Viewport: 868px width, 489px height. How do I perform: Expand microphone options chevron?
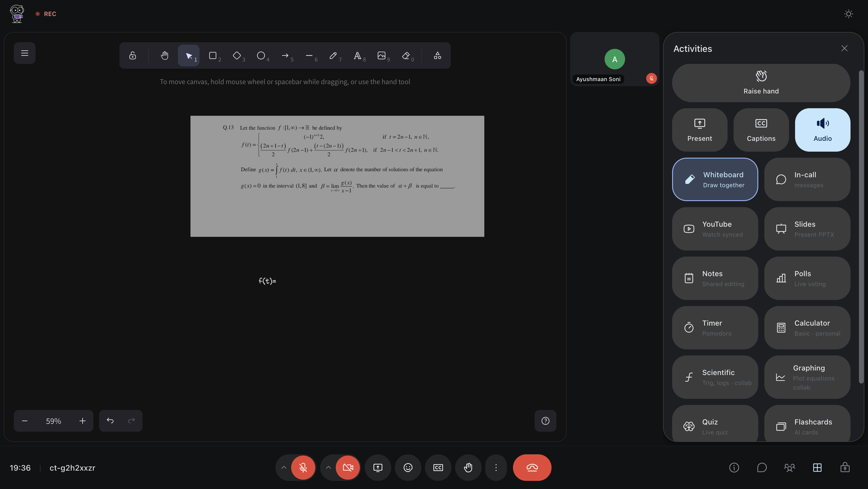coord(284,467)
